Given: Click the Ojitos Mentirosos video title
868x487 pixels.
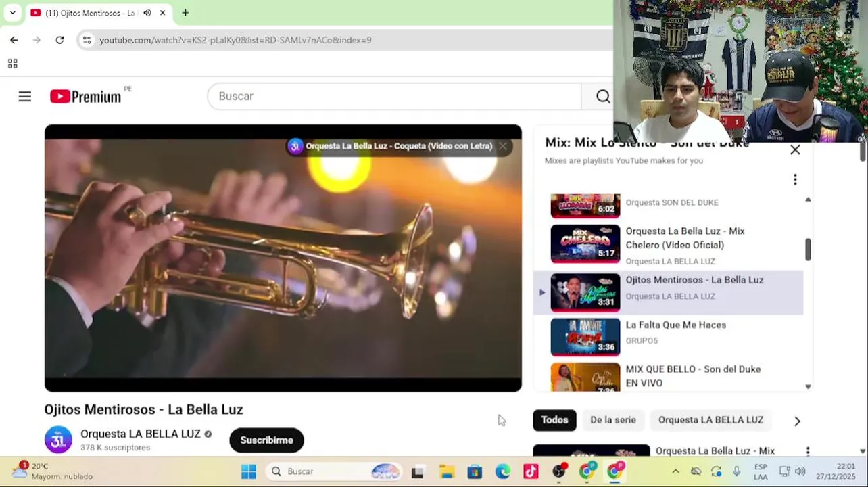Looking at the screenshot, I should 143,409.
